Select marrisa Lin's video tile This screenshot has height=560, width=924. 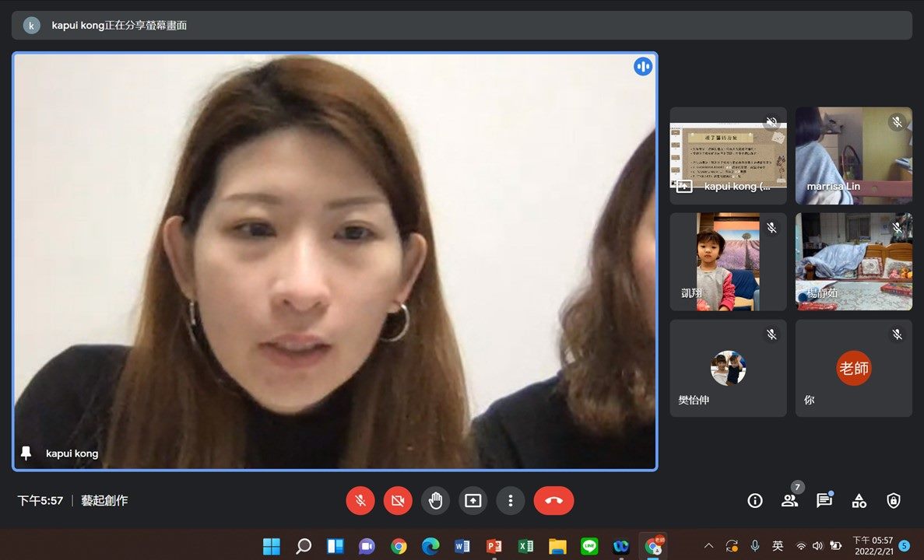coord(853,156)
